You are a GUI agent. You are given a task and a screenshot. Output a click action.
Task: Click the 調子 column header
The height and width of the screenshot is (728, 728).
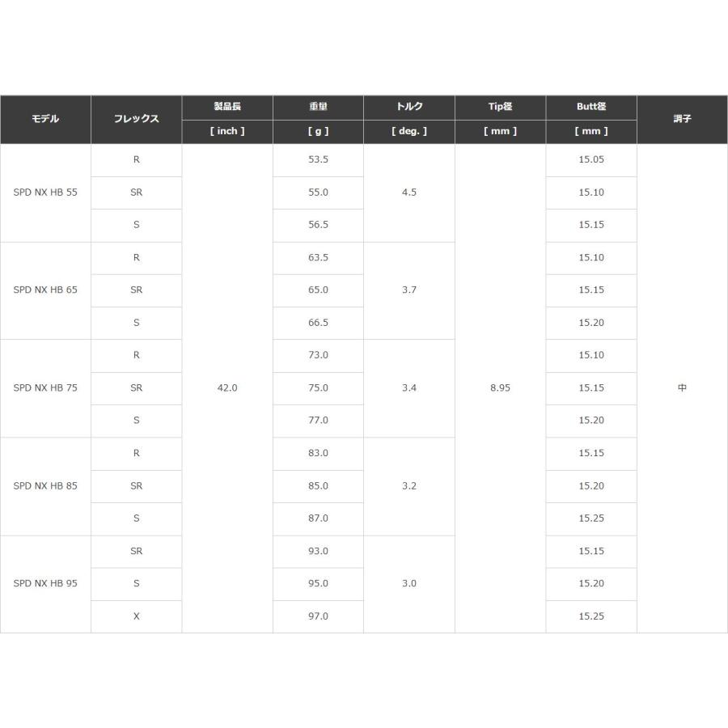[683, 120]
